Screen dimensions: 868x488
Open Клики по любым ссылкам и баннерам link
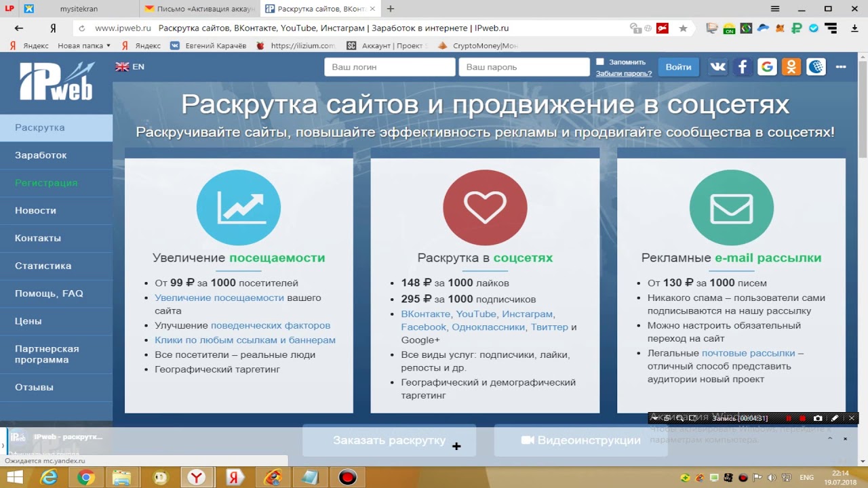245,340
